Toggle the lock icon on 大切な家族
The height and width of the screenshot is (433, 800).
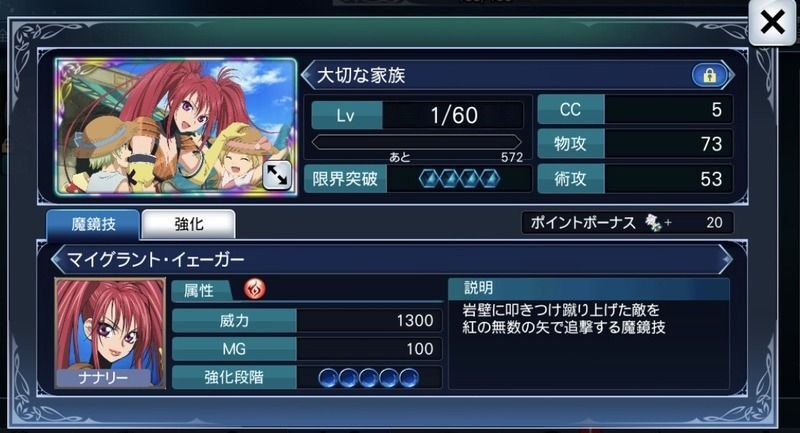(709, 75)
